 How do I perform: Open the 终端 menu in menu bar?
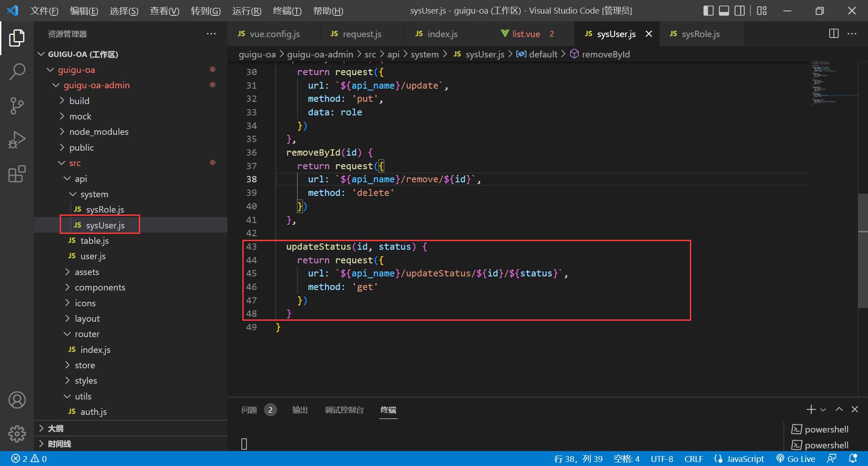287,11
